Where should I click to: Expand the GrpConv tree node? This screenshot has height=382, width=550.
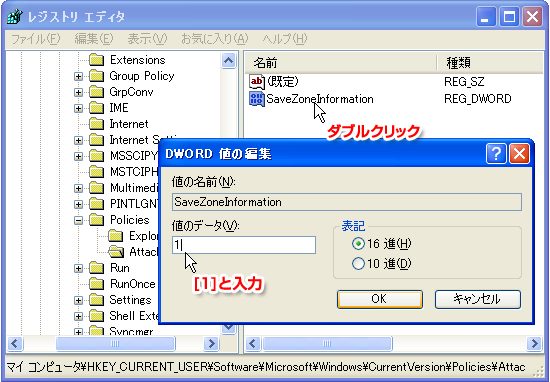coord(79,92)
